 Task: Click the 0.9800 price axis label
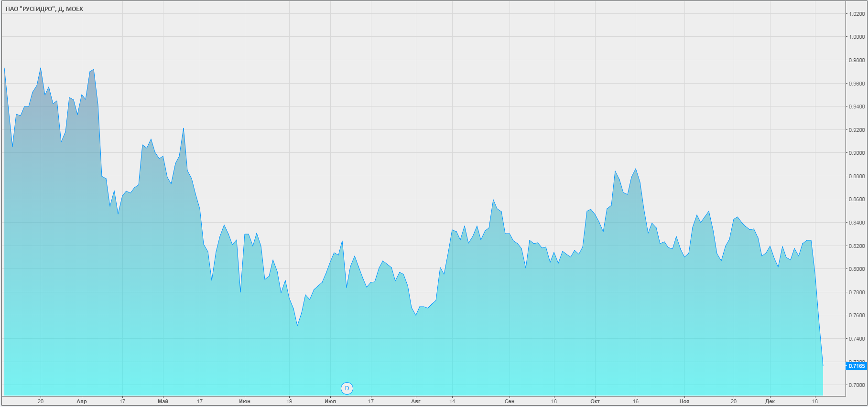click(x=857, y=60)
